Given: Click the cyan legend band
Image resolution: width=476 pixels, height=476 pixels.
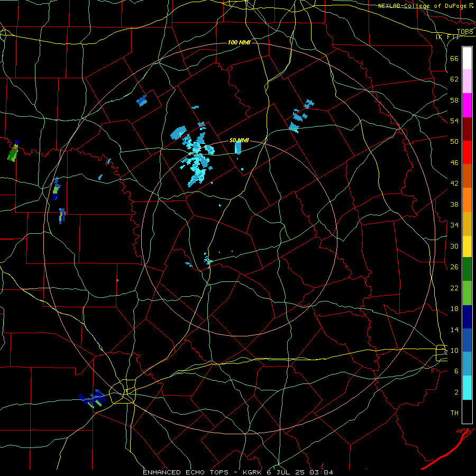Looking at the screenshot, I should tap(467, 388).
